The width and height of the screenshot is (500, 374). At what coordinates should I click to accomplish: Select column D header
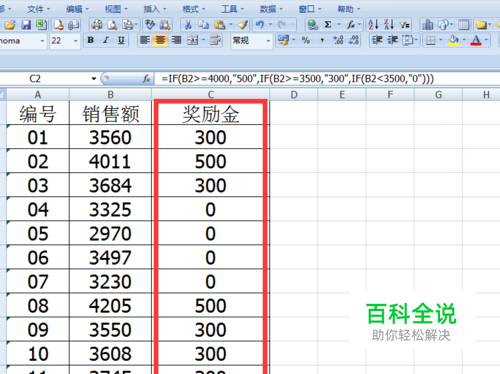pos(294,95)
